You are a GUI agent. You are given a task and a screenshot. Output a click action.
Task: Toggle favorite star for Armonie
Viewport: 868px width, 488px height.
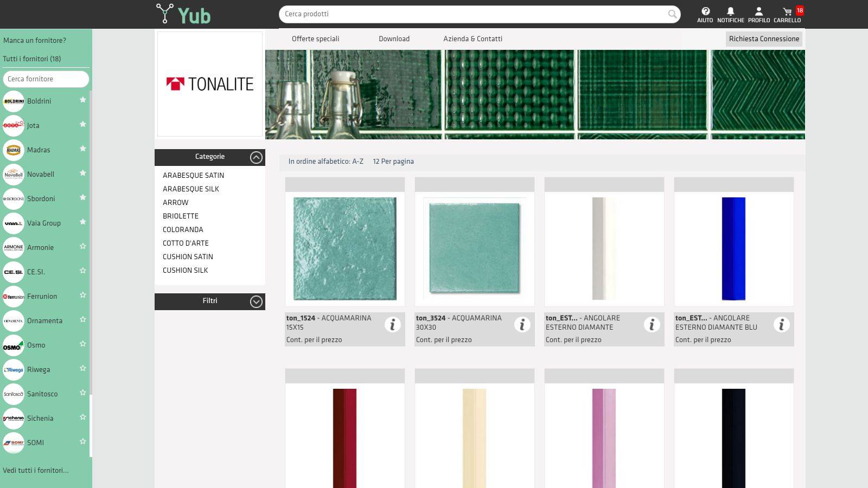click(x=83, y=246)
